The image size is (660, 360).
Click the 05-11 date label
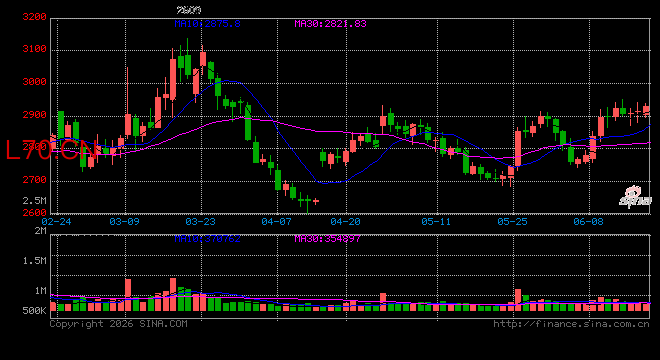[x=436, y=221]
